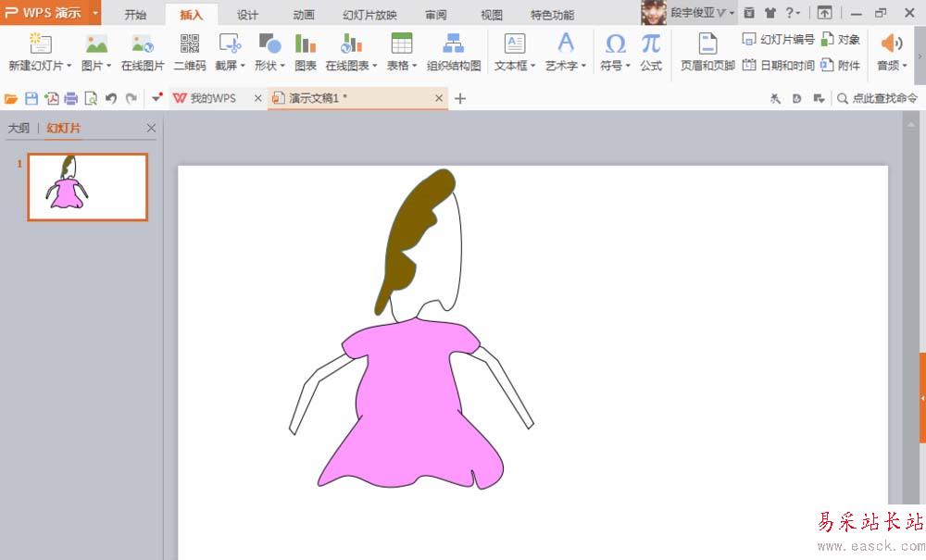Click the vertical scrollbar up arrow
The width and height of the screenshot is (926, 560).
coord(910,125)
